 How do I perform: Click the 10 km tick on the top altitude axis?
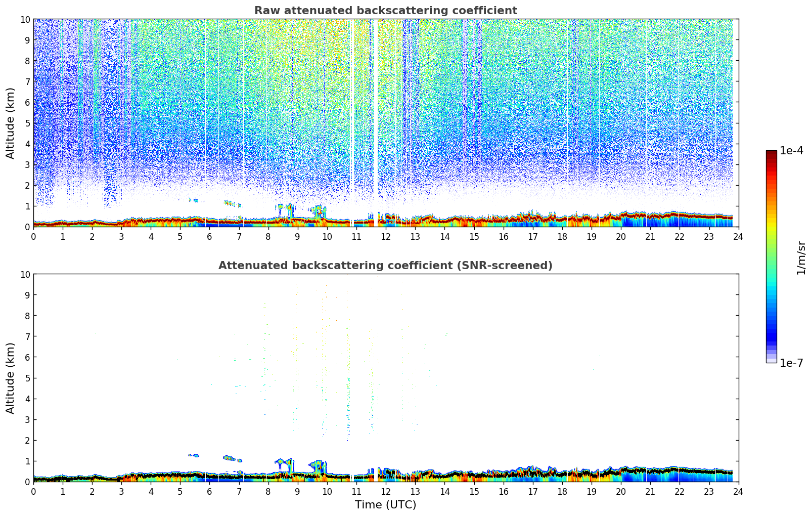click(25, 19)
